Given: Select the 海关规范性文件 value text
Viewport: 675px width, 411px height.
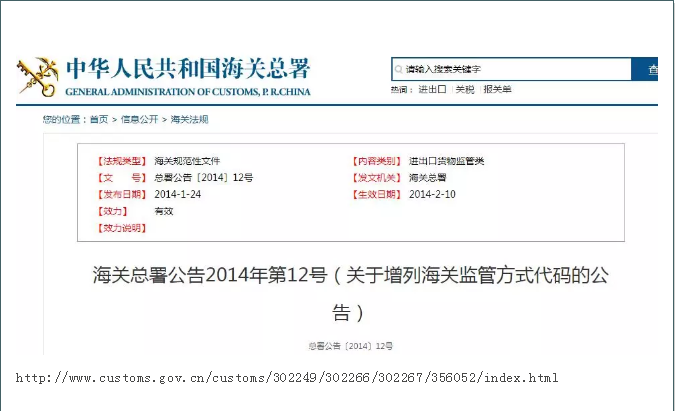Looking at the screenshot, I should (187, 161).
